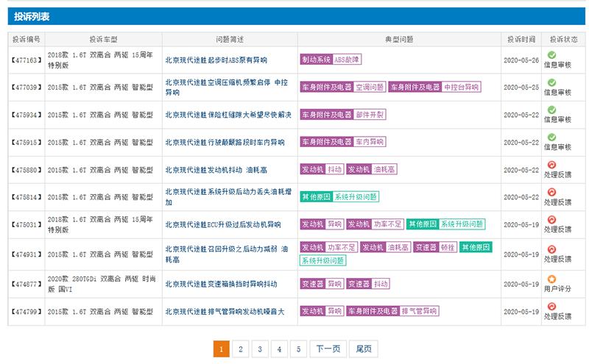The height and width of the screenshot is (364, 589).
Task: Click red status icon for complaint 474931
Action: pyautogui.click(x=551, y=249)
